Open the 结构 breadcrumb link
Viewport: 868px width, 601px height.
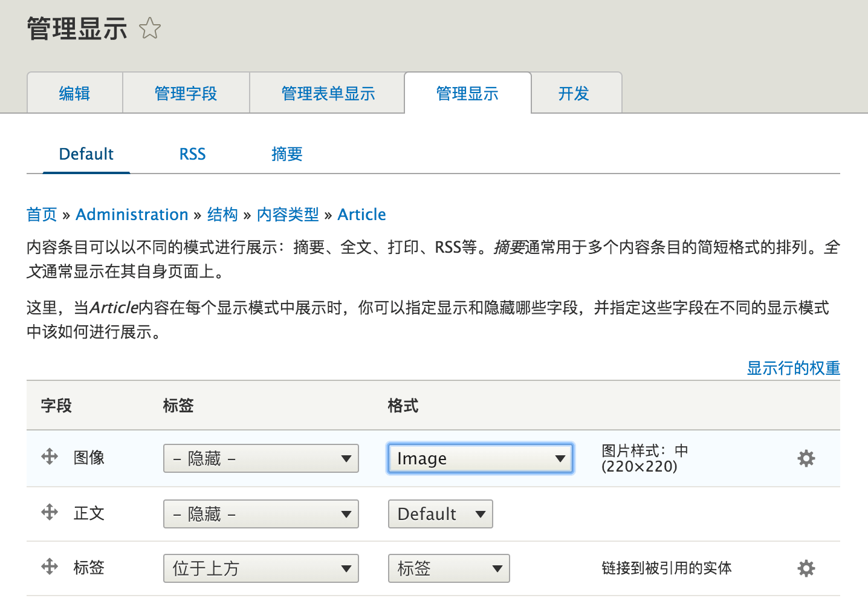[x=222, y=215]
